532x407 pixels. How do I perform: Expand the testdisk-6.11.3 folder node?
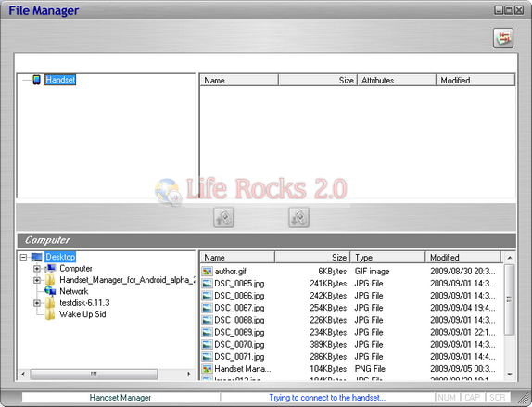pos(37,303)
